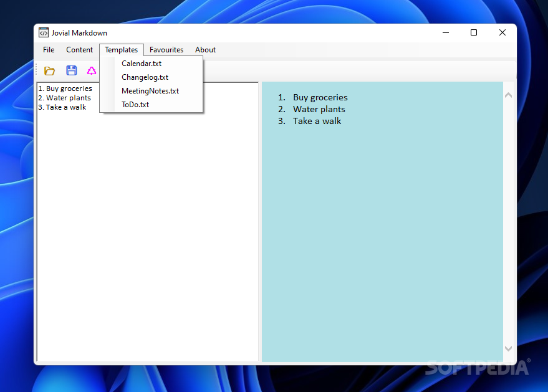
Task: Click the toolbar drag grip handle
Action: coord(36,70)
